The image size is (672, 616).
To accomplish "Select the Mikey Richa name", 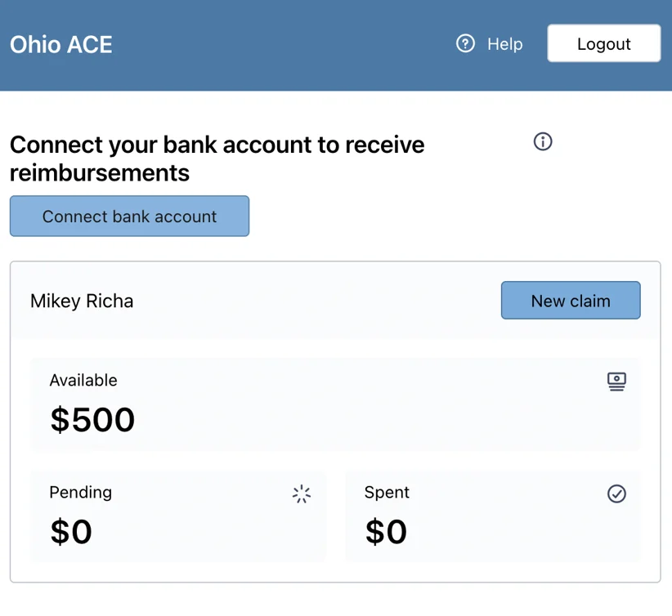I will [x=82, y=301].
